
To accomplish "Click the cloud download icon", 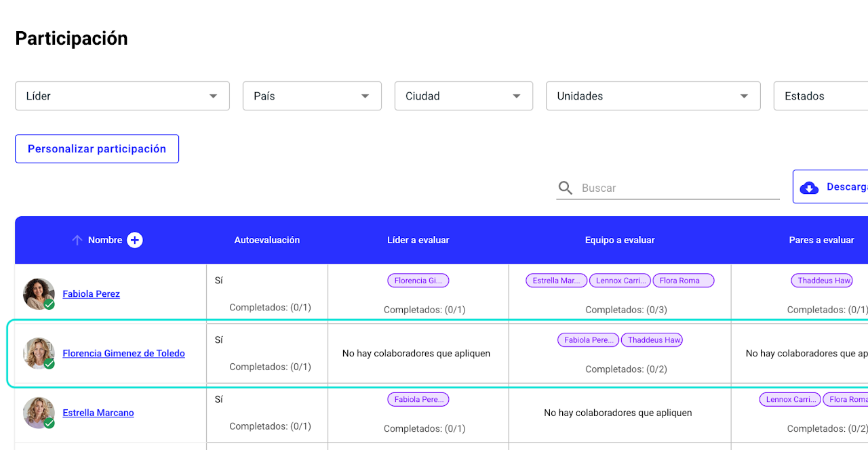I will (x=809, y=188).
